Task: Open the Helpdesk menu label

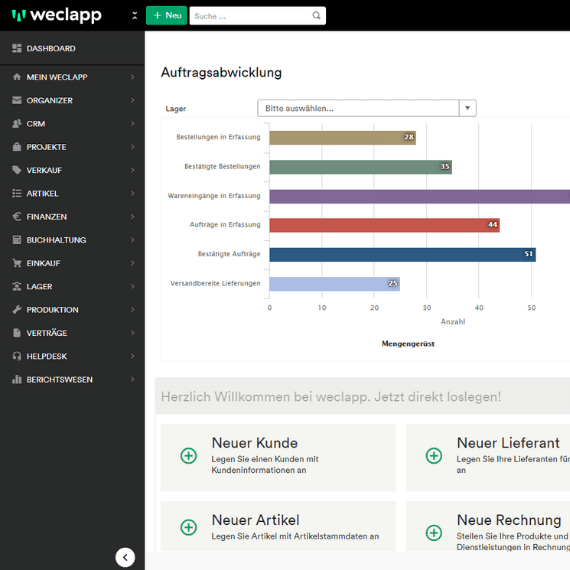Action: click(x=47, y=356)
